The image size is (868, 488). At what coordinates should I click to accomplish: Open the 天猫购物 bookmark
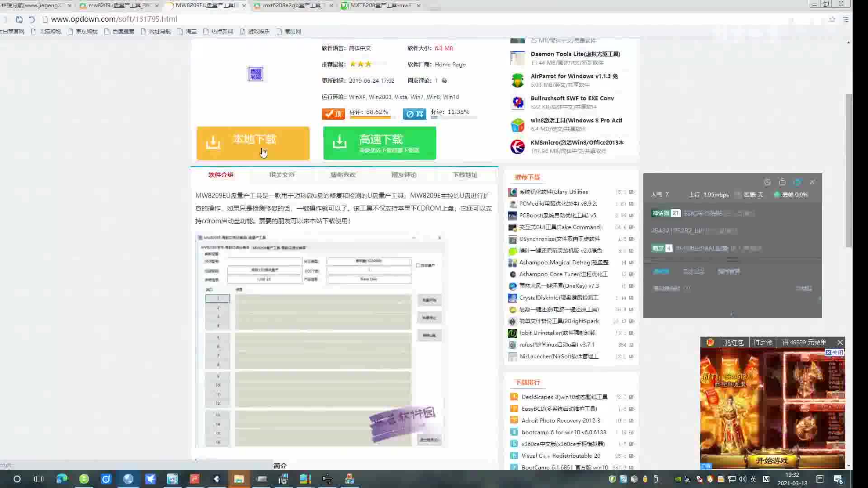click(x=46, y=31)
